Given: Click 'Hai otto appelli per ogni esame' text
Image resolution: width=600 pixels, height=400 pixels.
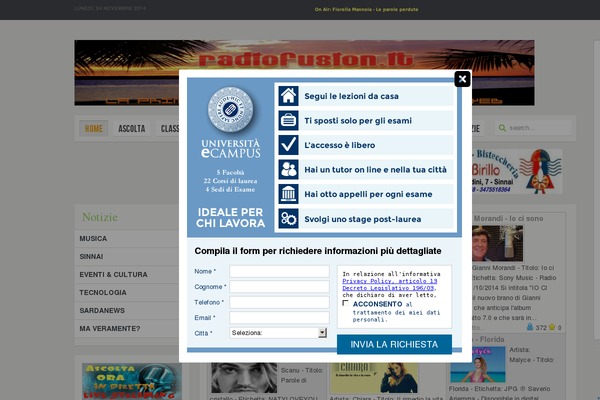Looking at the screenshot, I should coord(368,194).
